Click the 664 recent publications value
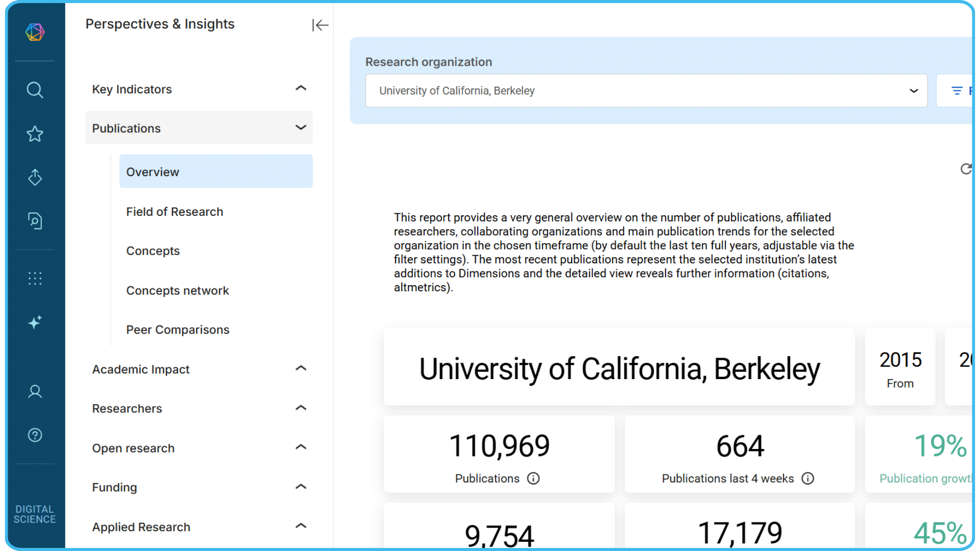The width and height of the screenshot is (980, 551). coord(740,446)
